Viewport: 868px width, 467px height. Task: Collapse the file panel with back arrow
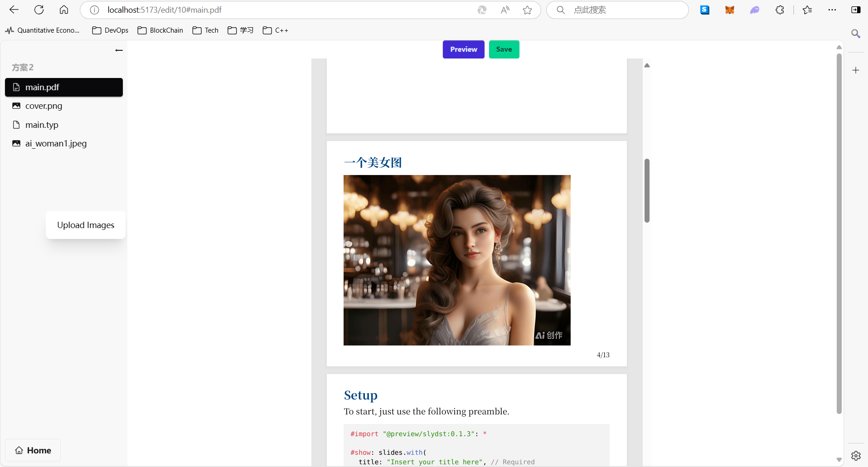[x=119, y=50]
